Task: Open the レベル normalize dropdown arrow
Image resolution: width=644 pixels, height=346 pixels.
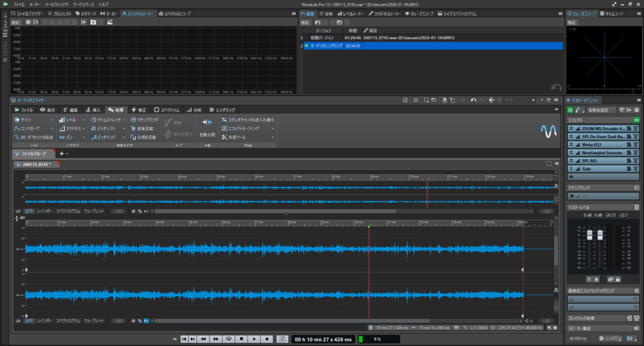Action: tap(83, 119)
